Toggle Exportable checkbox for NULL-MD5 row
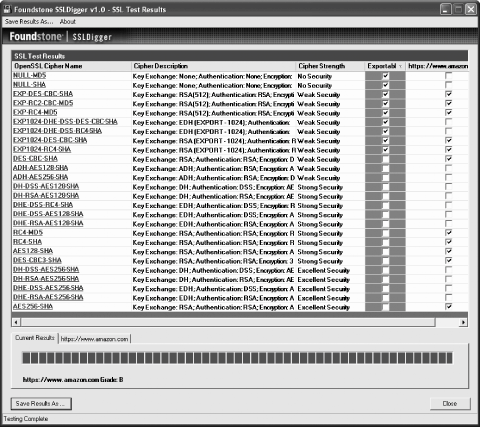Screen dimensions: 481x427 pyautogui.click(x=386, y=76)
